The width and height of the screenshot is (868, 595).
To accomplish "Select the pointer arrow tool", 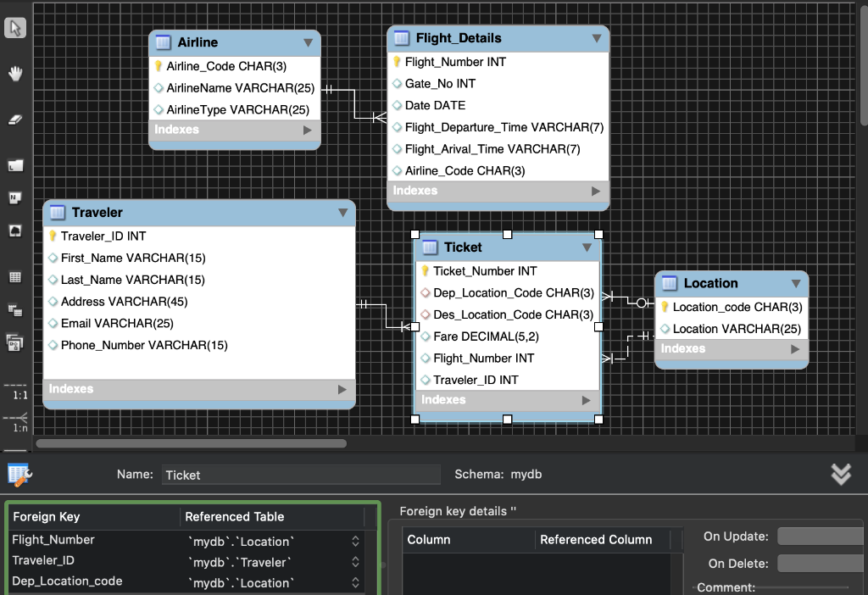I will pos(15,28).
